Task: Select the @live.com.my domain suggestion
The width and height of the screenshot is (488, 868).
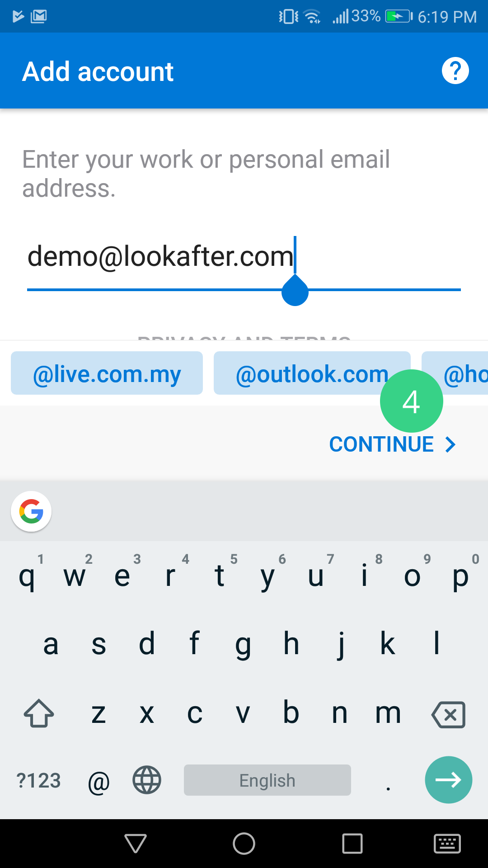Action: [x=107, y=373]
